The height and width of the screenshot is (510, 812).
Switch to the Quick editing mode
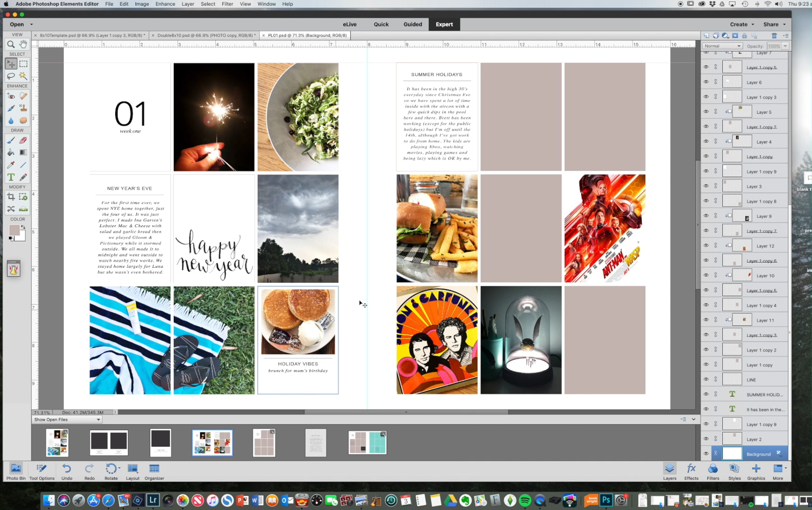[381, 24]
